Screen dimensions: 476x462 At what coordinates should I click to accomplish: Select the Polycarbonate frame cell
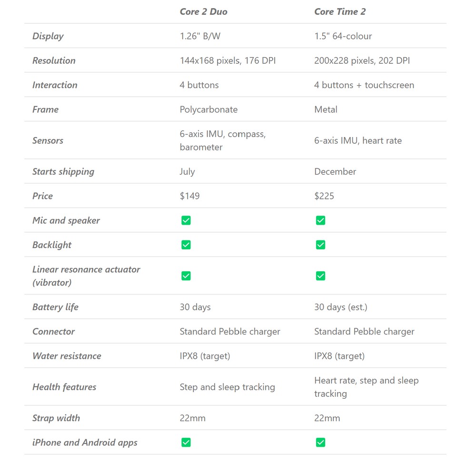point(208,109)
